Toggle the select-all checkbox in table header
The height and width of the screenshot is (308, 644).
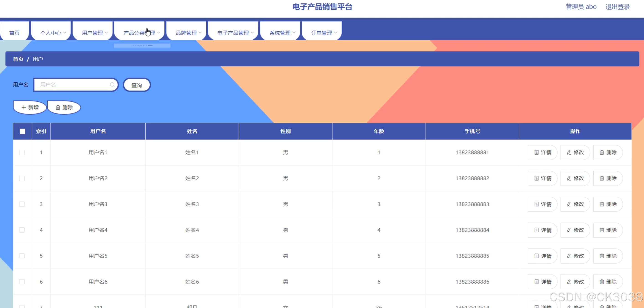tap(23, 131)
